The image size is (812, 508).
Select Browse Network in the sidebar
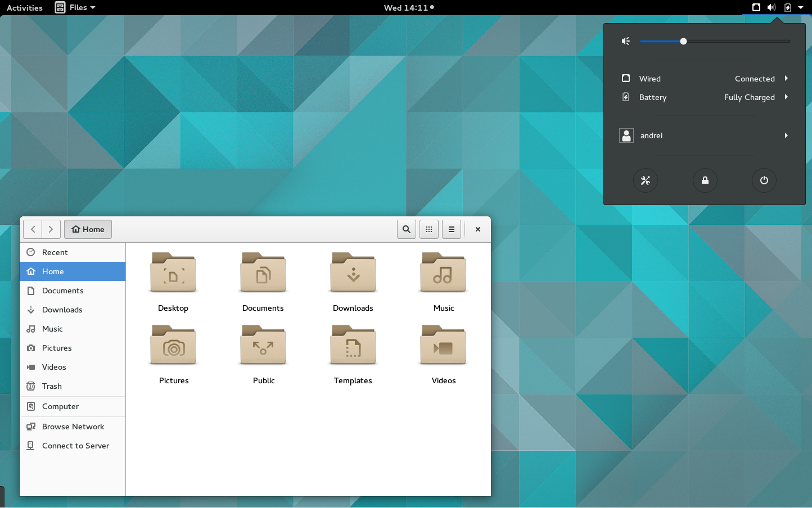(x=73, y=427)
